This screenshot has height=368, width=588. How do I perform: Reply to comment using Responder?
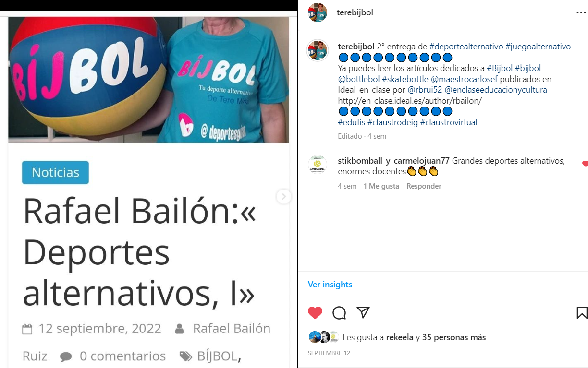[x=424, y=186]
